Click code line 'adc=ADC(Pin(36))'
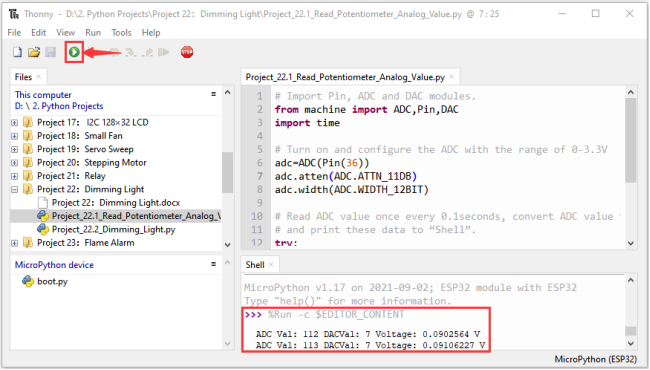The height and width of the screenshot is (370, 650). click(322, 163)
